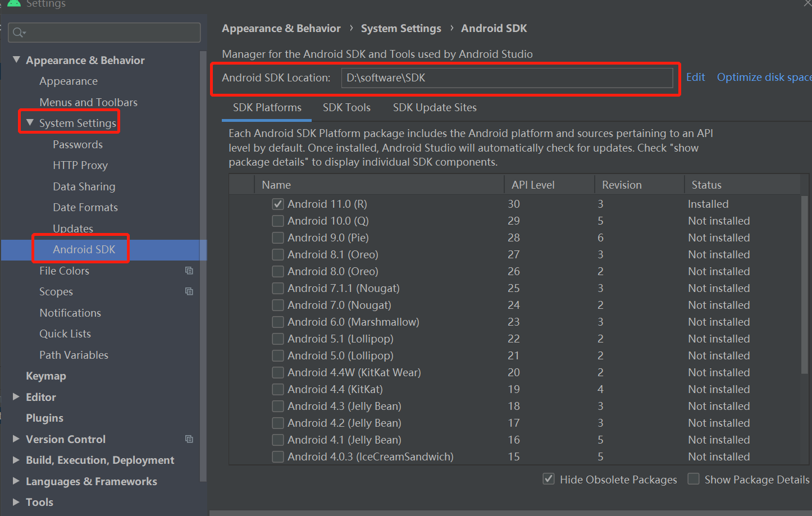The image size is (812, 516).
Task: Click the project-level icon beside Scopes
Action: click(189, 291)
